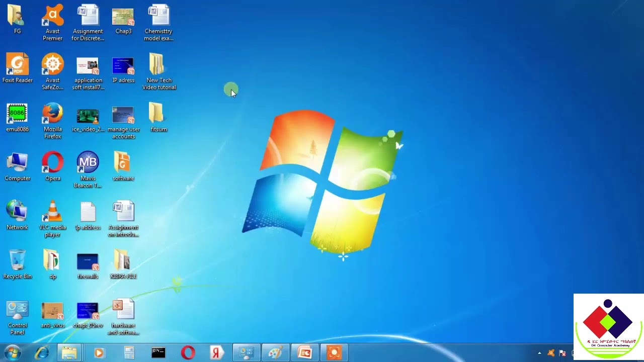This screenshot has height=362, width=644.
Task: Select manage user accounts presentation
Action: pyautogui.click(x=123, y=121)
